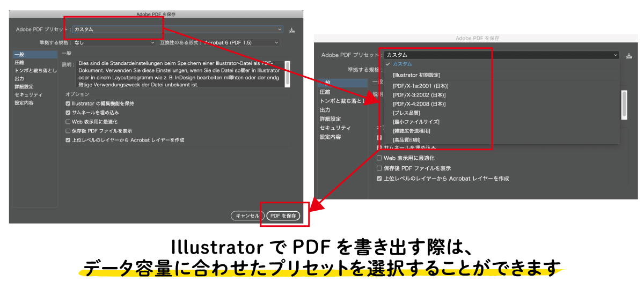
Task: Uncheck 上位レベルのレイヤー option in right dialog
Action: point(379,179)
